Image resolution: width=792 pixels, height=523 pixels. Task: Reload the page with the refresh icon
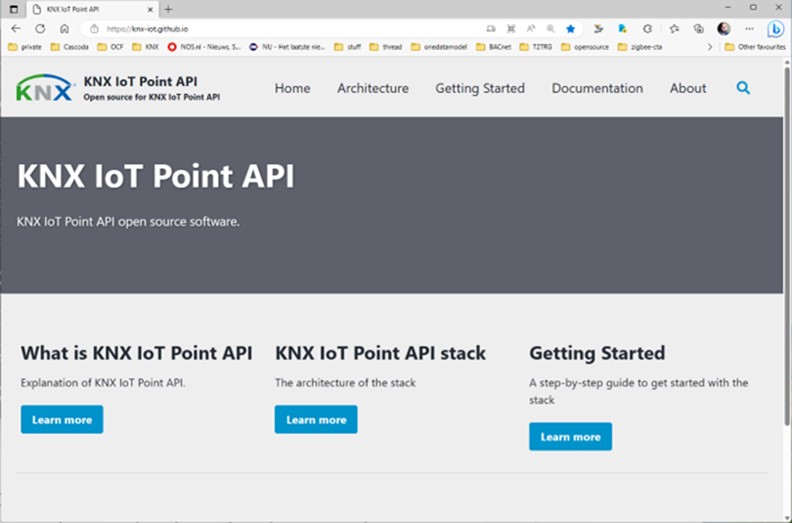pyautogui.click(x=40, y=29)
